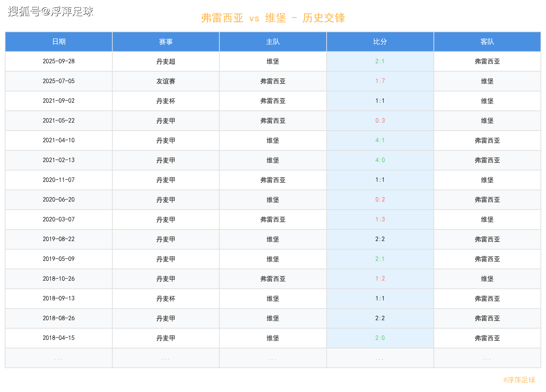Select the green 2:1 score from 2025-09-28
Viewport: 546px width, 392px height.
[x=380, y=61]
